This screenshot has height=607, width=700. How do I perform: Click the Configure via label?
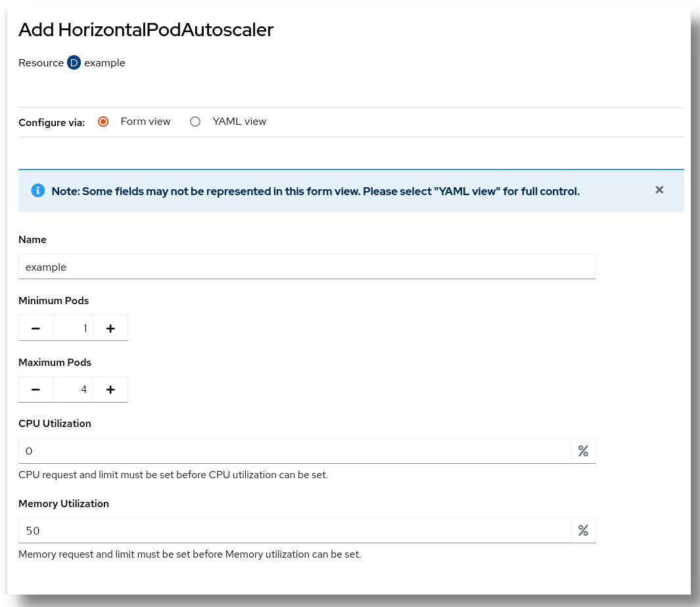click(51, 122)
